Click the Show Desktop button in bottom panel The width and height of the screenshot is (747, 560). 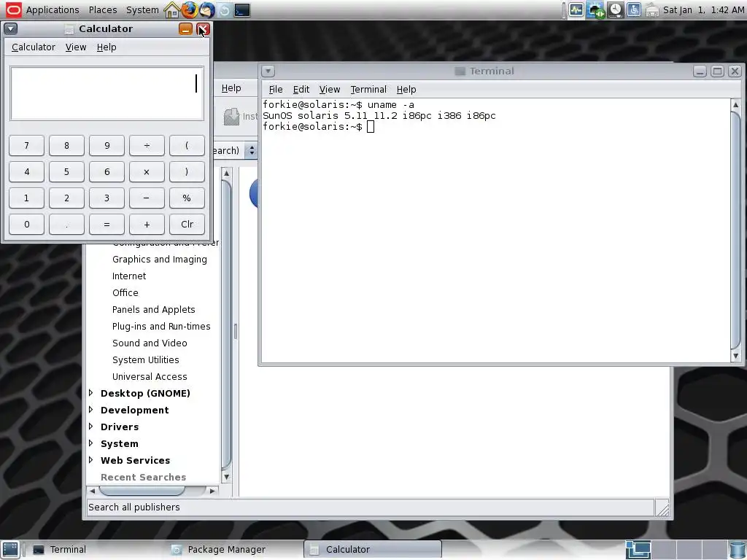click(x=10, y=550)
